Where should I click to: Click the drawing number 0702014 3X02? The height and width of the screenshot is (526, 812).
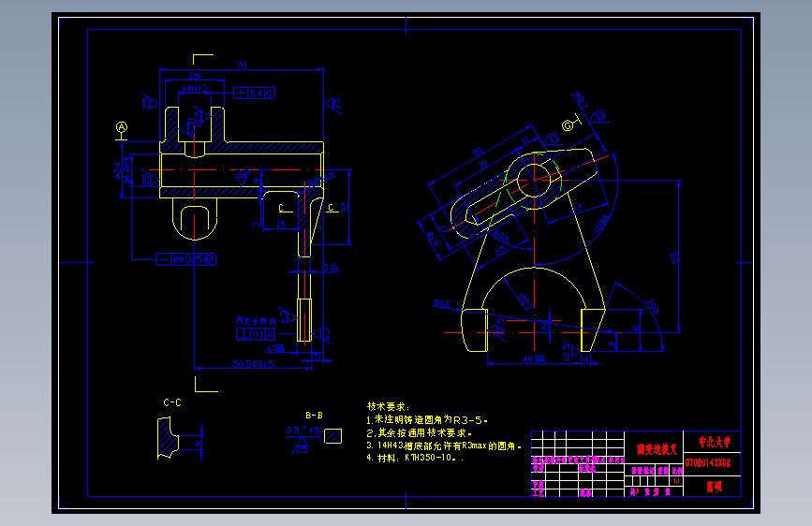(x=707, y=463)
